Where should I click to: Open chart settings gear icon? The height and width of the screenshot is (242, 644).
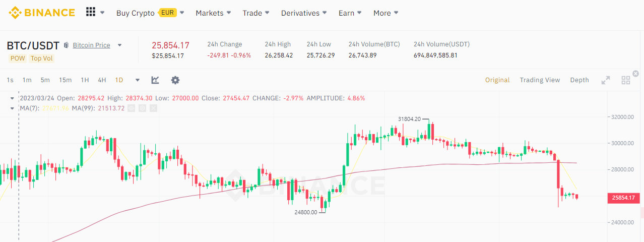(x=175, y=80)
